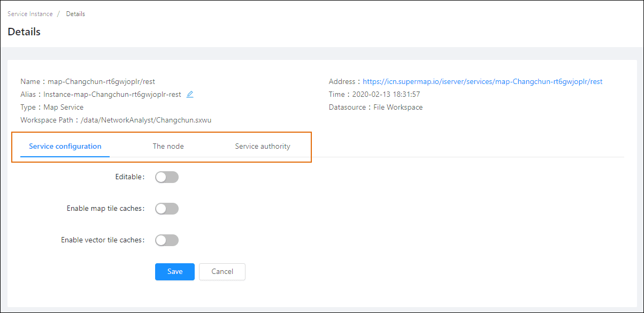Open the service Address URL link
This screenshot has width=644, height=313.
tap(482, 82)
